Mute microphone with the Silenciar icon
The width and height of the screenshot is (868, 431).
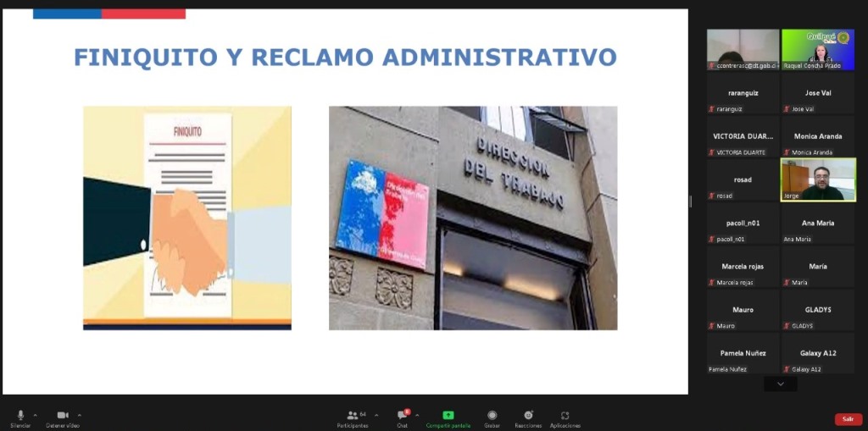point(20,416)
